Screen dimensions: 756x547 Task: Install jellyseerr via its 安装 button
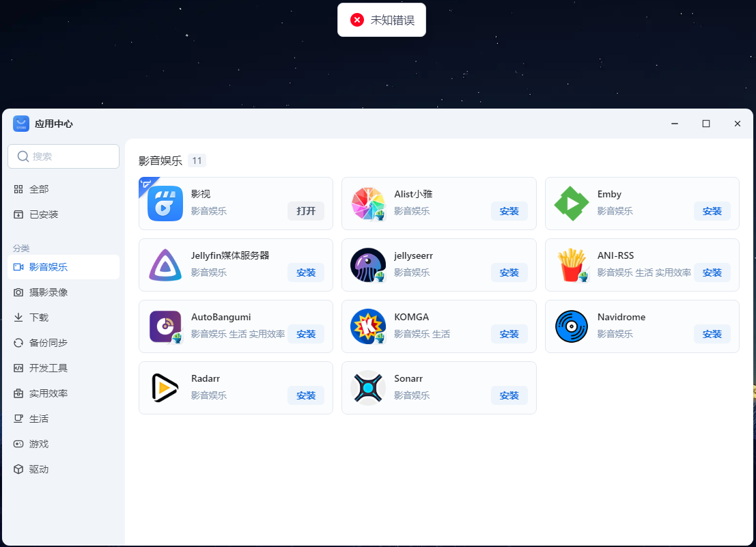(509, 272)
